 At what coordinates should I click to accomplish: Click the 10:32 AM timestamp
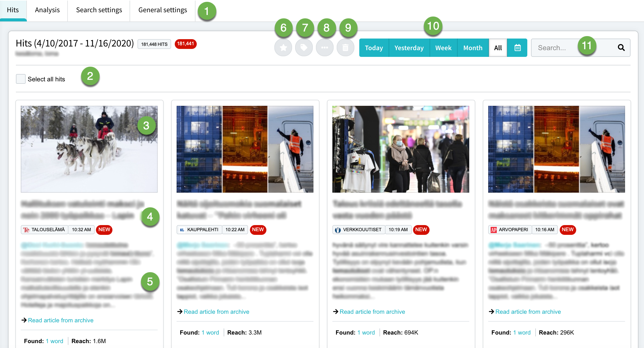(x=81, y=230)
